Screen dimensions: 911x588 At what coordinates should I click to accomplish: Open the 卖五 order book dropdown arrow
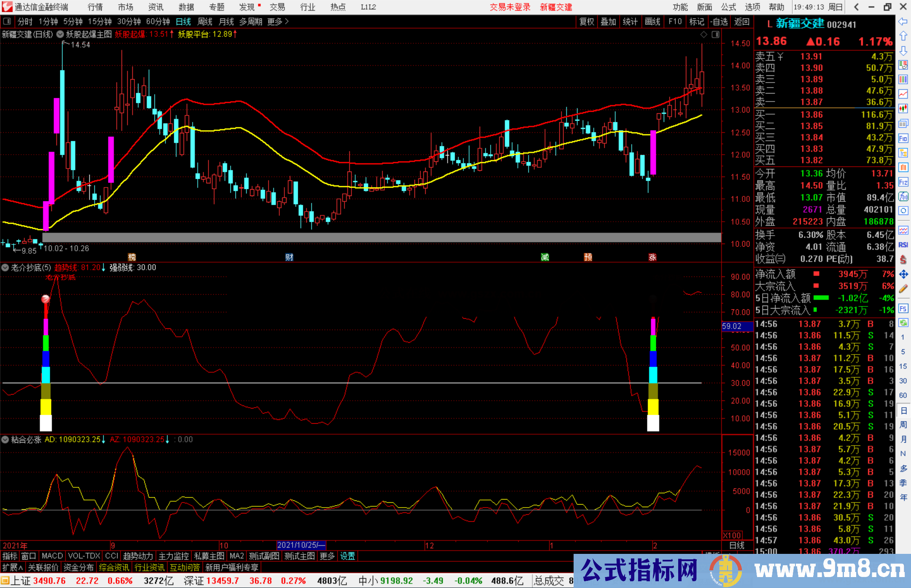(781, 56)
